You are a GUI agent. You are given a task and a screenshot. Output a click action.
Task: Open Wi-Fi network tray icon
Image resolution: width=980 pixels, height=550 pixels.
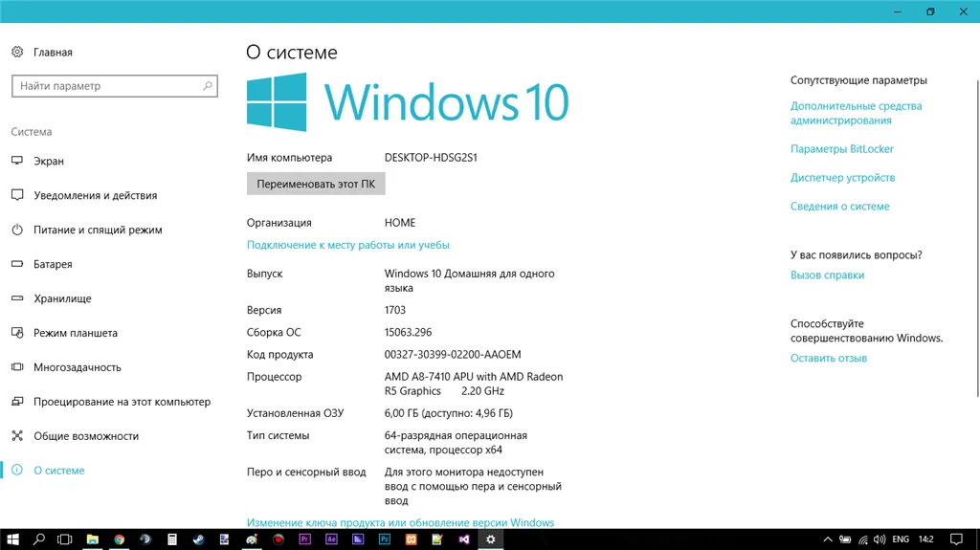pos(862,539)
